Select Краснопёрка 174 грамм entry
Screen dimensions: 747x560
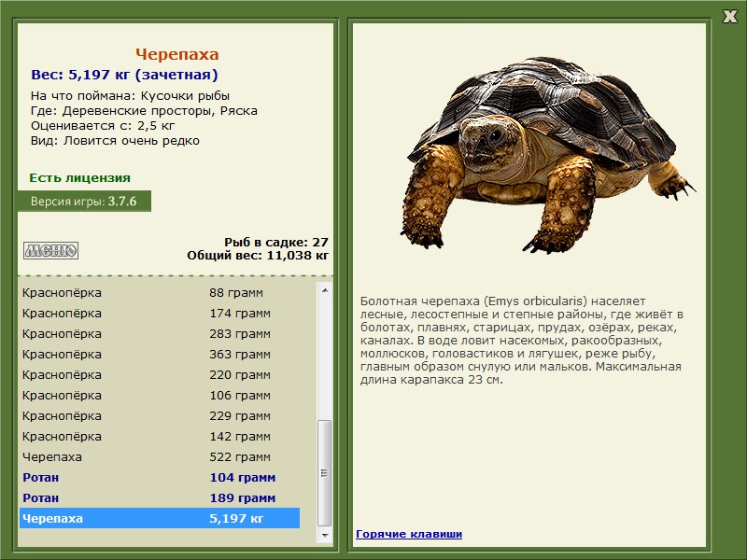tap(160, 314)
